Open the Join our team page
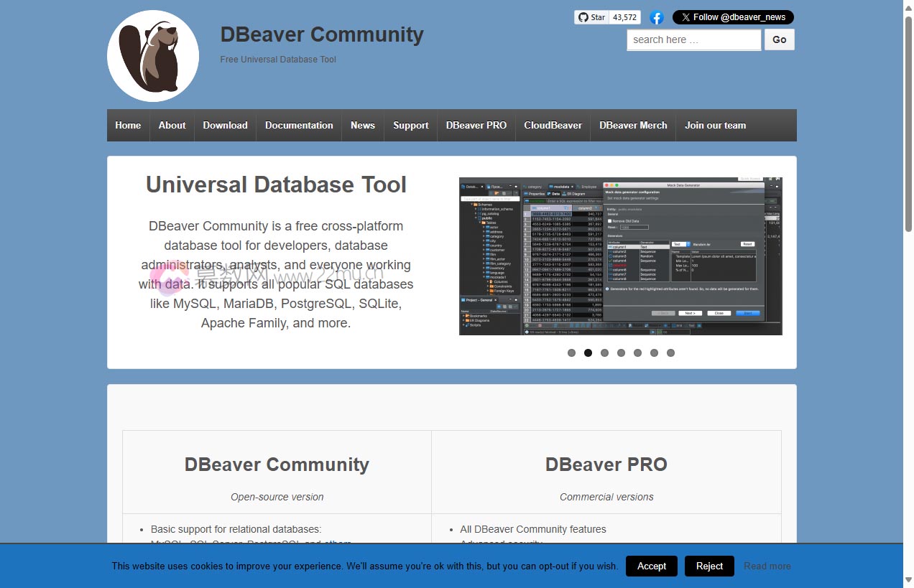914x588 pixels. click(x=715, y=125)
